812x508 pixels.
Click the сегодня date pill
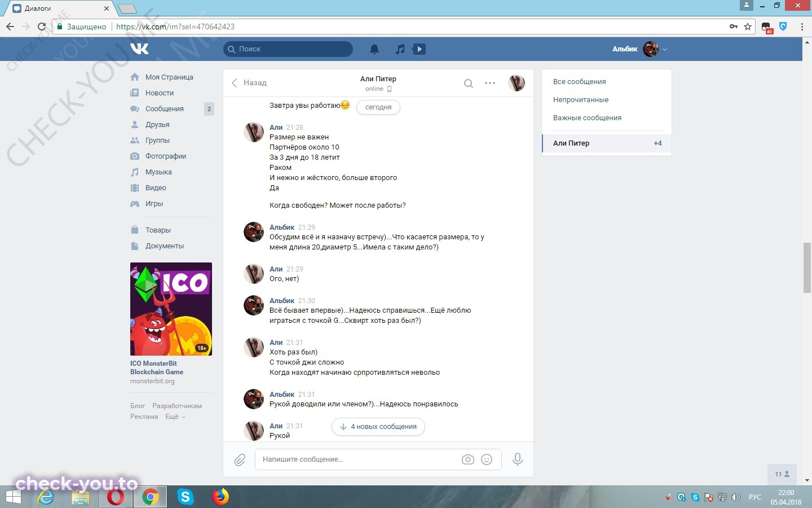click(378, 107)
